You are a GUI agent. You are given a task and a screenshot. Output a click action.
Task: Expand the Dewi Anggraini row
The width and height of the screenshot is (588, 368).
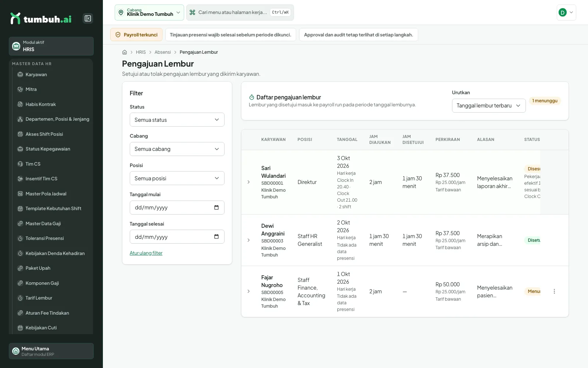(248, 240)
